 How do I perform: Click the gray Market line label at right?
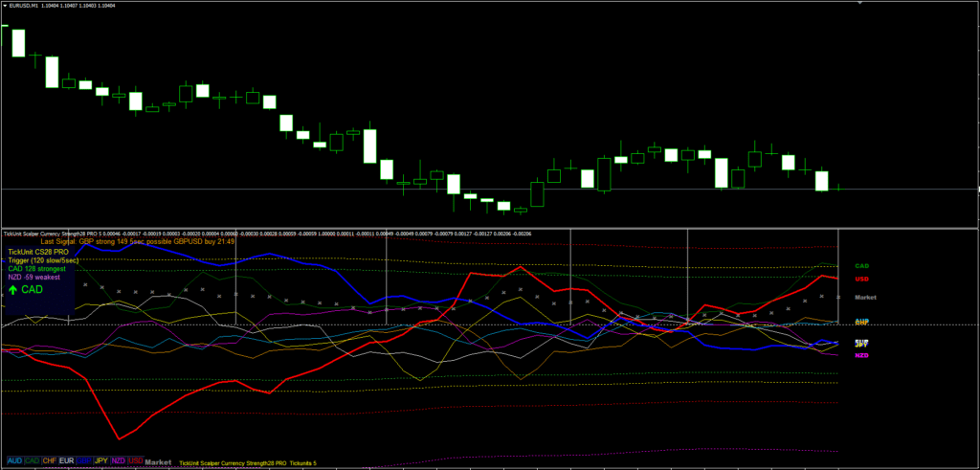pyautogui.click(x=865, y=298)
